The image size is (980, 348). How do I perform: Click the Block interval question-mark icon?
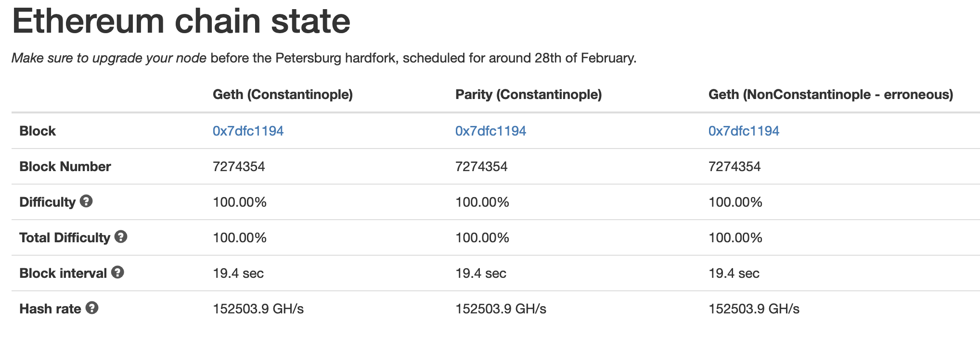(118, 273)
